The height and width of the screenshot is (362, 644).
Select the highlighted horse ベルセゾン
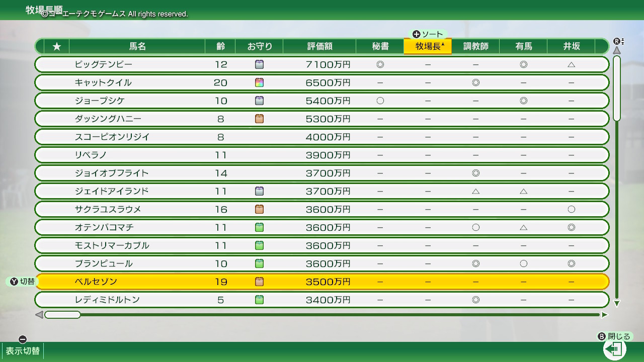coord(322,282)
